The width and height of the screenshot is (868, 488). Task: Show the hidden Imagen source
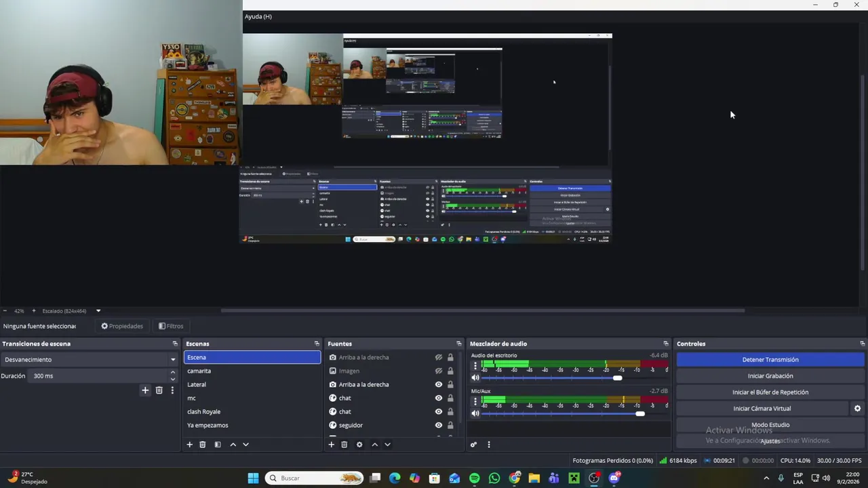pos(439,371)
